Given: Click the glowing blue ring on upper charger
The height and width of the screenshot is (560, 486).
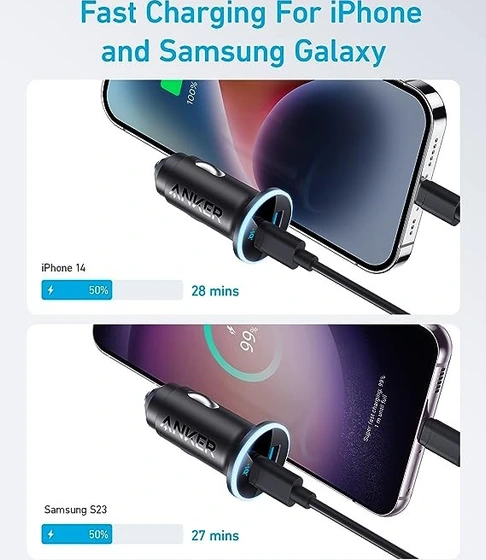Looking at the screenshot, I should point(263,224).
